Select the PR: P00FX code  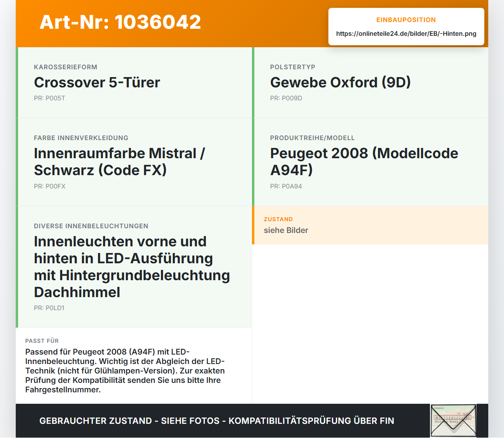(50, 186)
